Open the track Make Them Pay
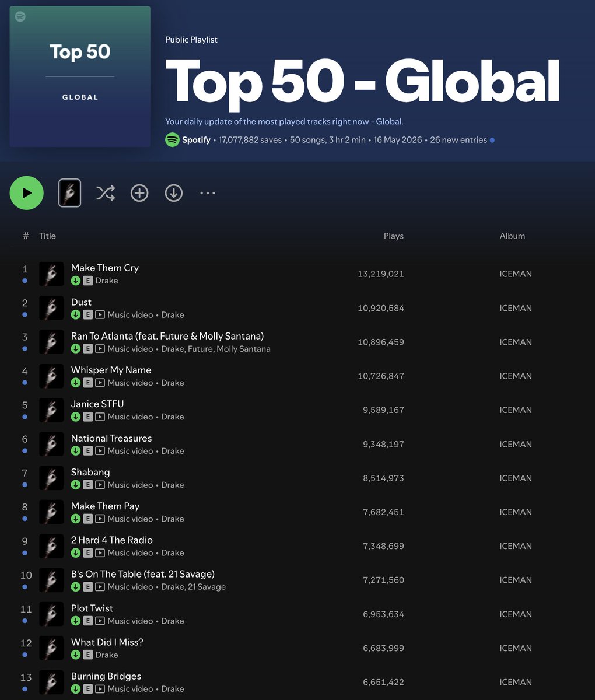Screen dimensions: 595x700 pyautogui.click(x=105, y=506)
